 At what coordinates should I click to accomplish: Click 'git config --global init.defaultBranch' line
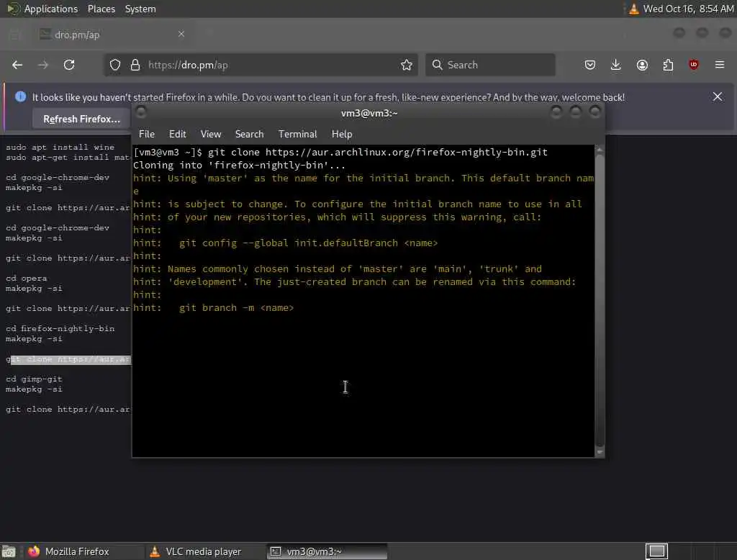(x=308, y=243)
